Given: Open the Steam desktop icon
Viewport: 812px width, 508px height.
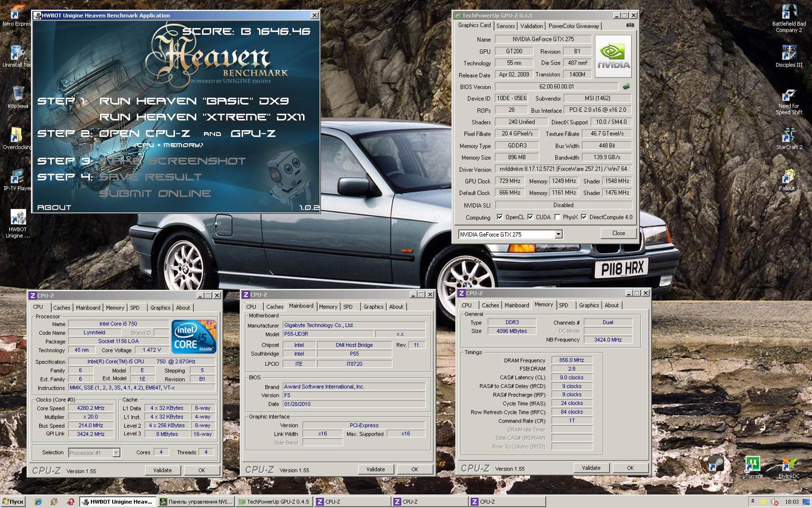Looking at the screenshot, I should (x=716, y=467).
